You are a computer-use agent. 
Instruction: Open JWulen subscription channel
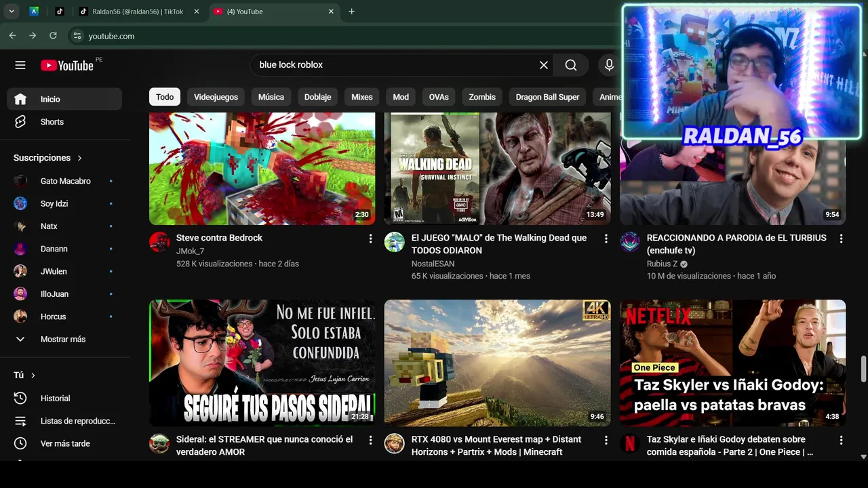coord(65,271)
